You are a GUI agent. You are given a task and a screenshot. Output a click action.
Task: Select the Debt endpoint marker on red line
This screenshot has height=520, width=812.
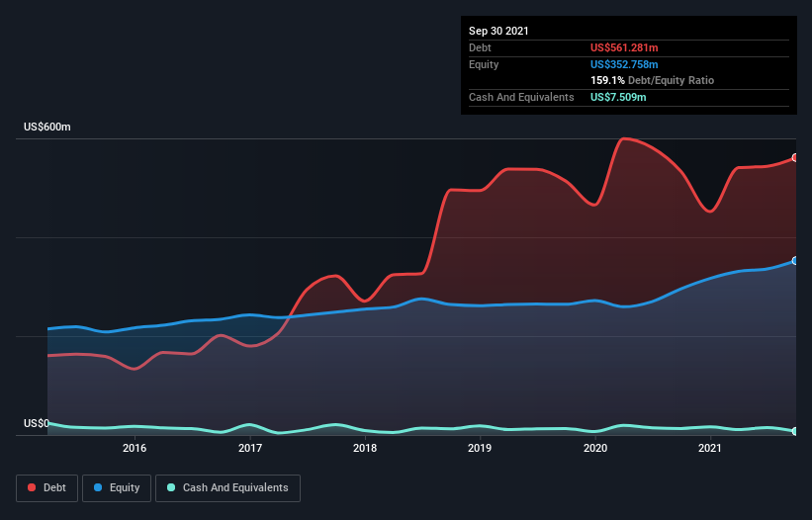795,158
